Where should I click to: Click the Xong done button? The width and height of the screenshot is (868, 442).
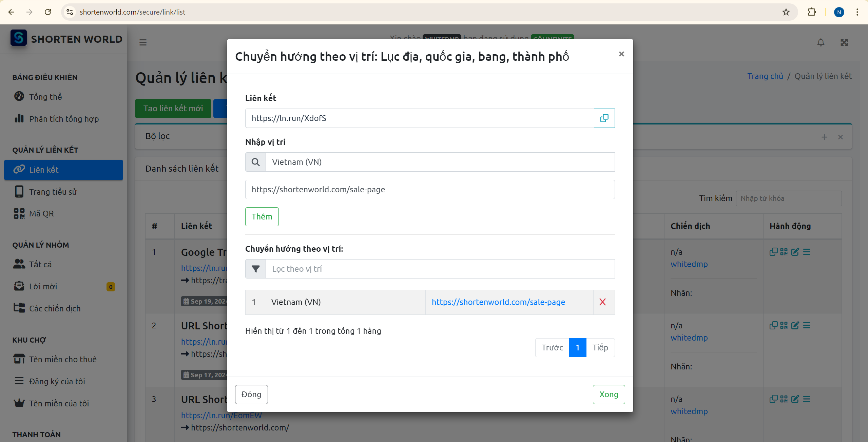click(x=609, y=395)
